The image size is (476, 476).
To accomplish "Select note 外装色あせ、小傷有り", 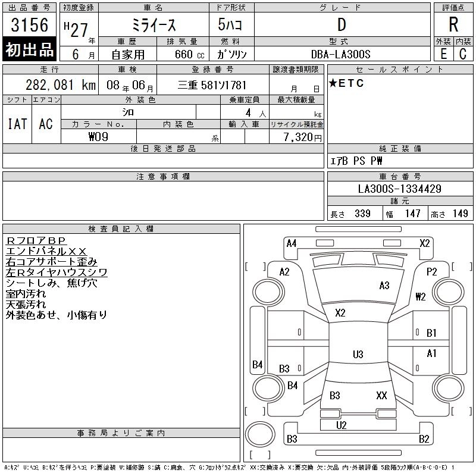I will [x=57, y=315].
